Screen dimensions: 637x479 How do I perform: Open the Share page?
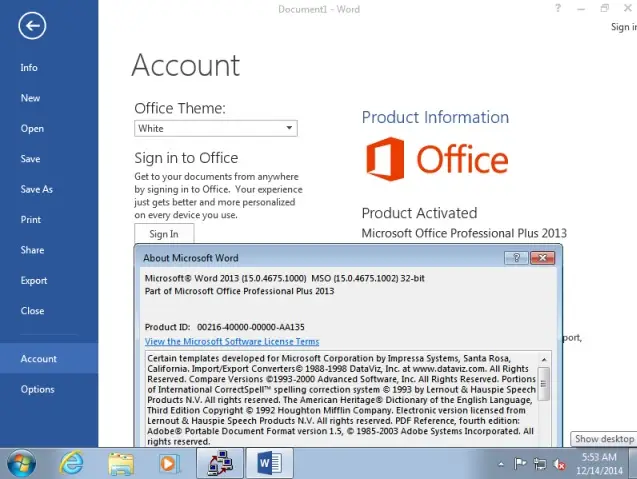pyautogui.click(x=32, y=250)
